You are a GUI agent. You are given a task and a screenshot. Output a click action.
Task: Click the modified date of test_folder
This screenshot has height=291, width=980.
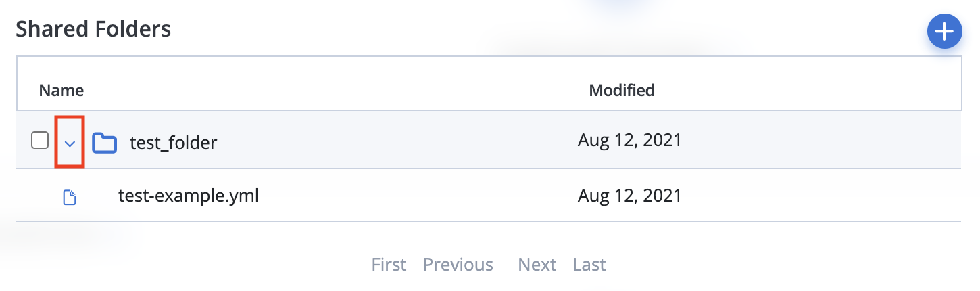[x=630, y=141]
